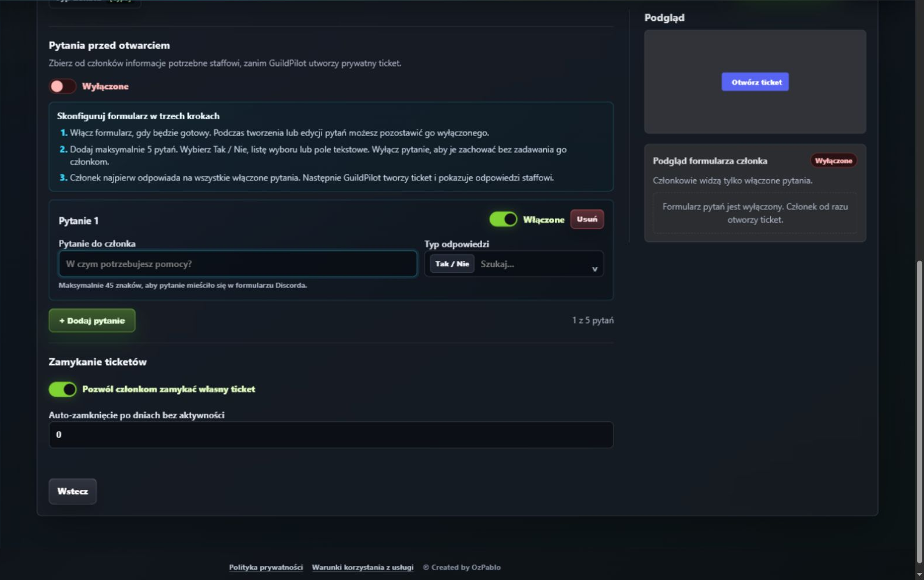Disable the Pytanie 1 Włączone toggle
The image size is (924, 580).
point(503,219)
